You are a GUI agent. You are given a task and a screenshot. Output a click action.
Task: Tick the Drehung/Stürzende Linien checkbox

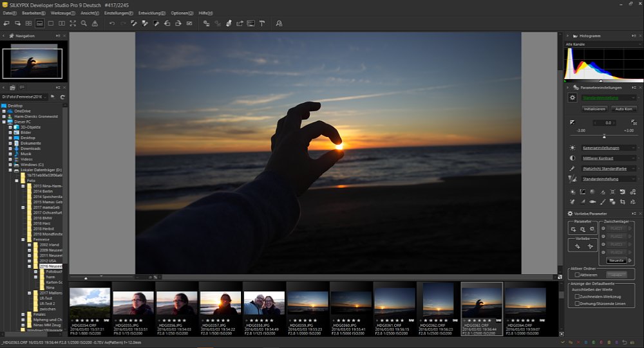click(578, 304)
